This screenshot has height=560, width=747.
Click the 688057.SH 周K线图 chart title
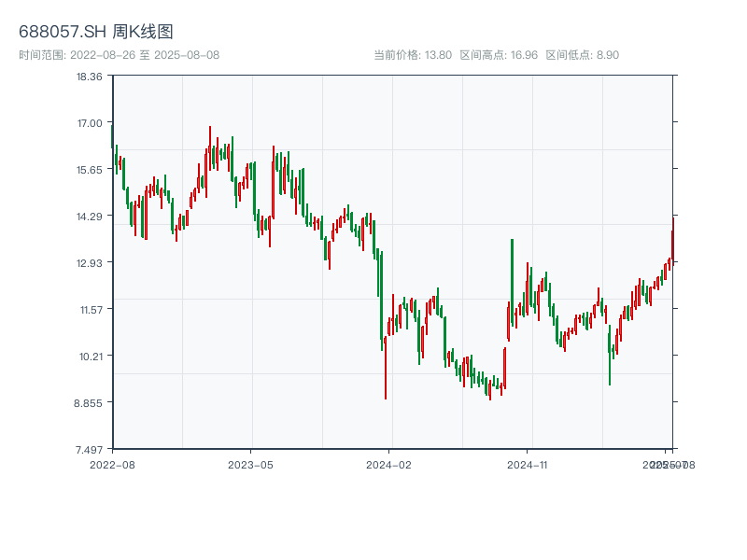pos(96,33)
